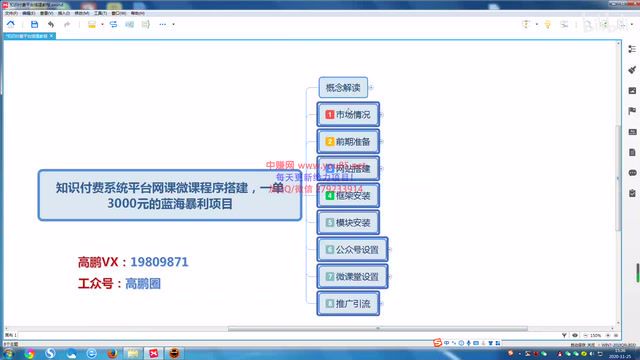Screen dimensions: 640x360
Task: Expand the 概念解读 node with its plus button
Action: 371,87
